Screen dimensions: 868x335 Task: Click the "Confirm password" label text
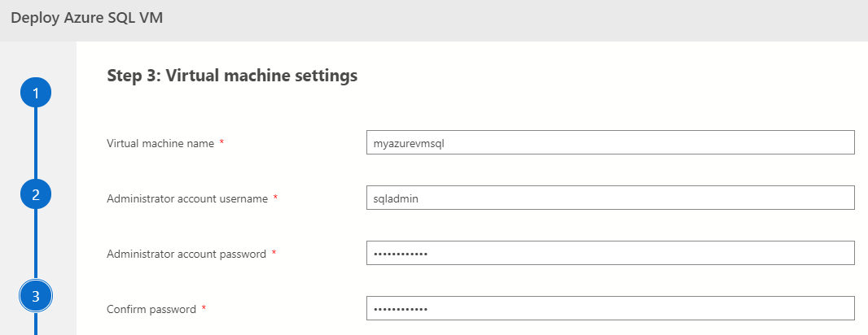click(151, 309)
